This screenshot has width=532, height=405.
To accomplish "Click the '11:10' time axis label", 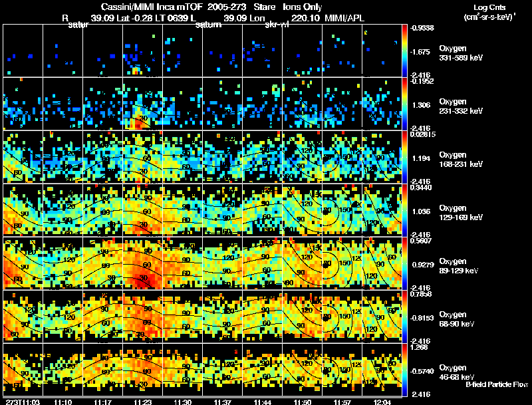I will tap(63, 402).
